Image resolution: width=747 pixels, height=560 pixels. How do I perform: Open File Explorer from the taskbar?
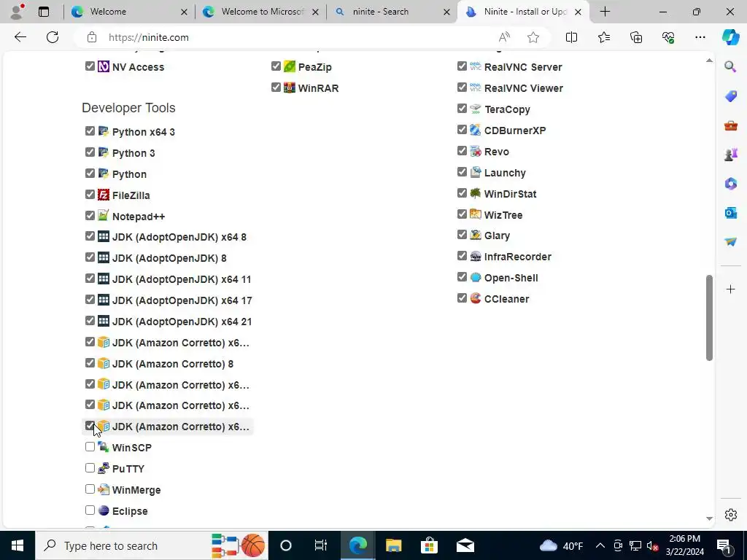click(x=393, y=545)
